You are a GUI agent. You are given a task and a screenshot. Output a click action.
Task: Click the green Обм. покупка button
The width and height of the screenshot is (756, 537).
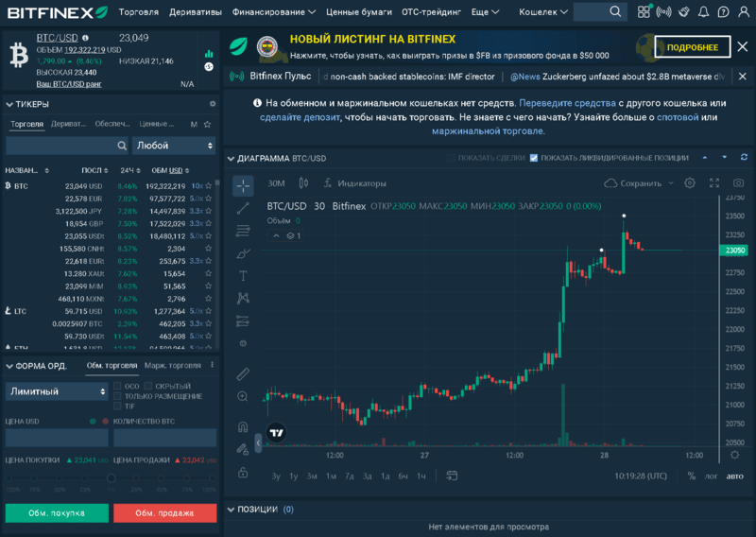[x=57, y=512]
